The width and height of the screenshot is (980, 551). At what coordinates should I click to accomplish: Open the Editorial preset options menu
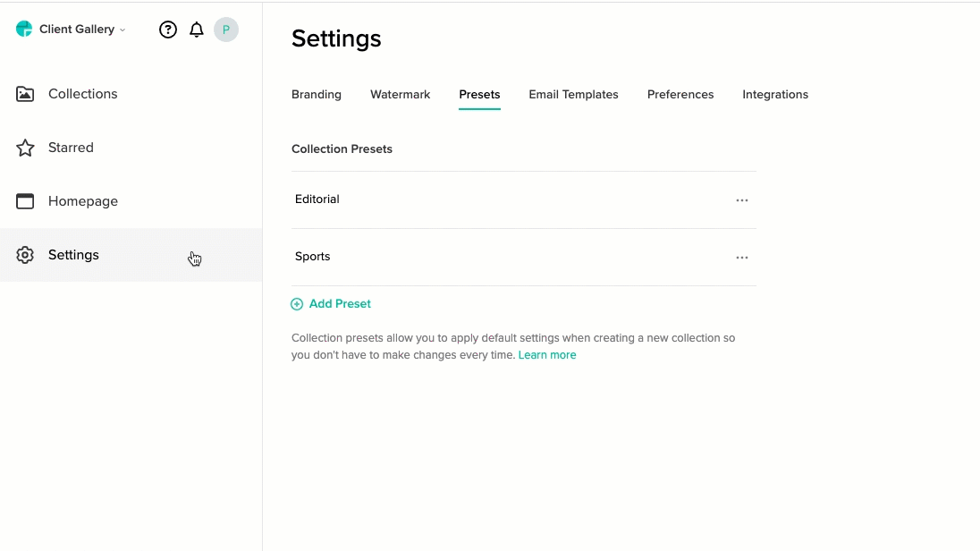pos(742,200)
